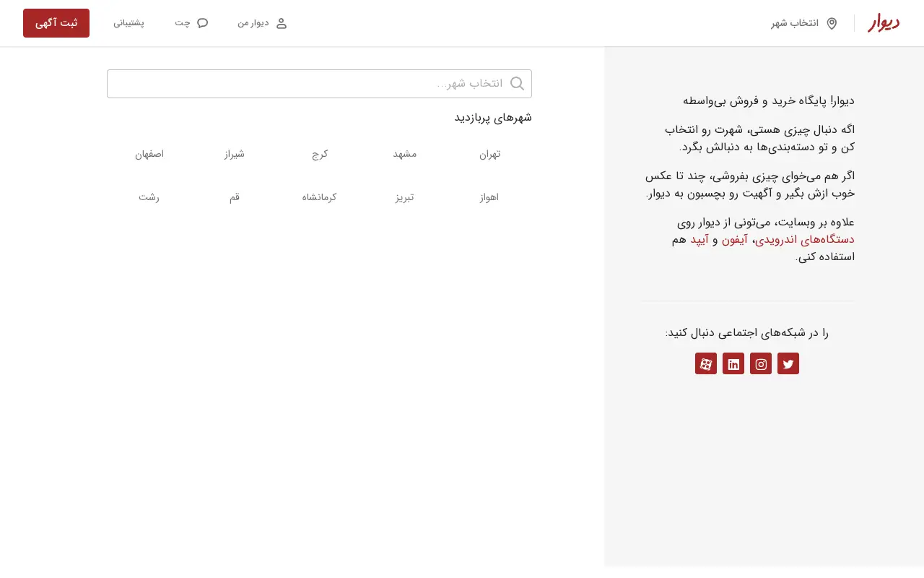This screenshot has height=578, width=924.
Task: Select Ahvaz (اهواز) city
Action: 489,197
